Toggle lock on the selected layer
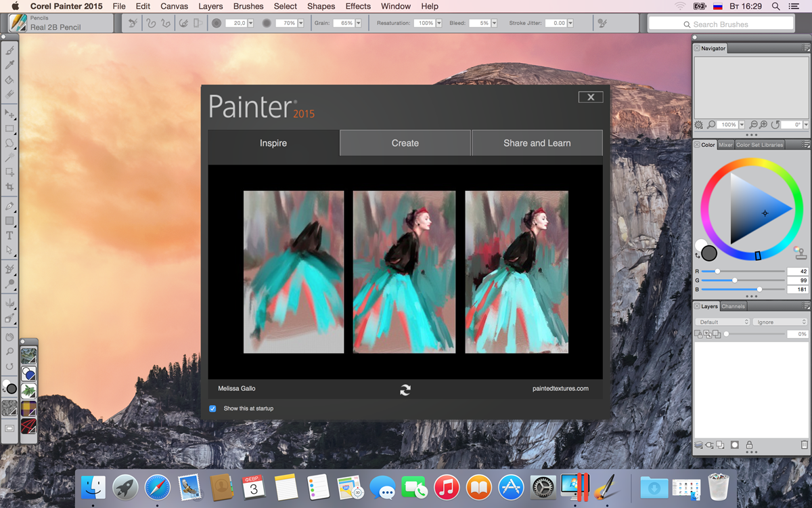Screen dimensions: 812x508 (x=749, y=445)
